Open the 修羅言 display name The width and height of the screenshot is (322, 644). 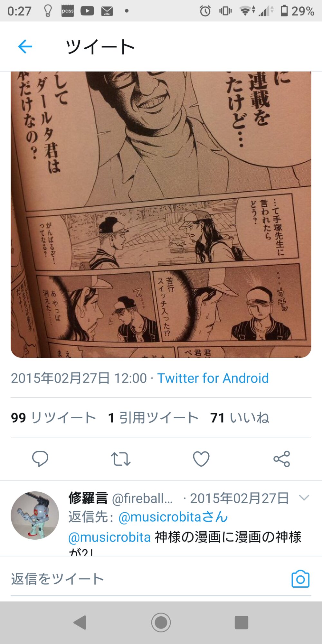coord(88,498)
